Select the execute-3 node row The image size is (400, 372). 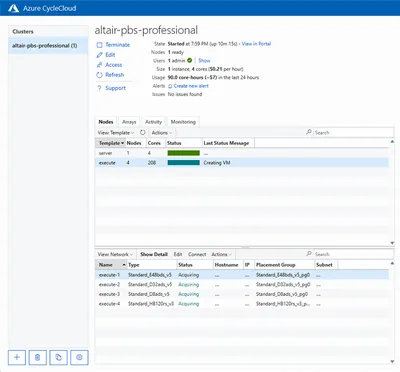coord(242,294)
